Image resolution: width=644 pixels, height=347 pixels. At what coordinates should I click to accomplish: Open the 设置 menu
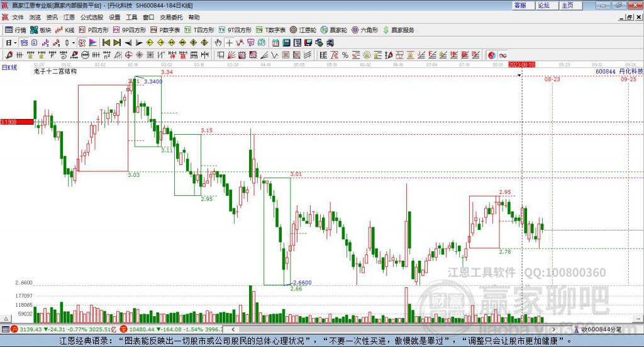114,17
